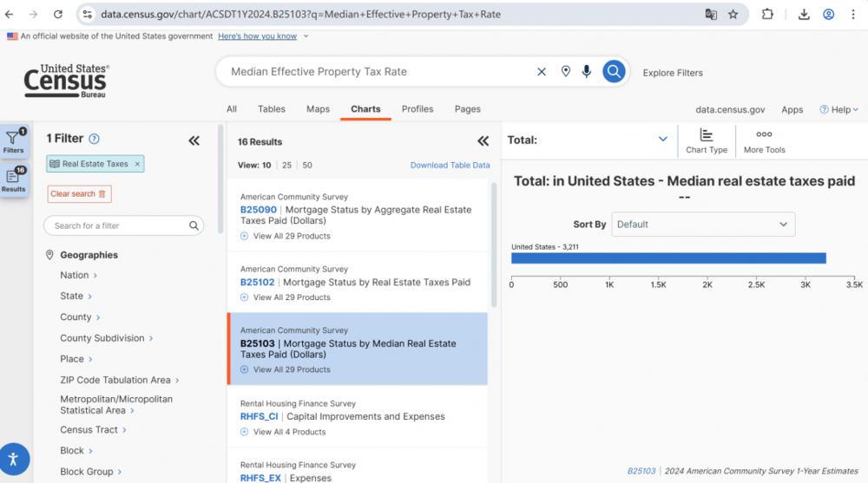Screen dimensions: 868x483
Task: Show 25 results per view
Action: click(x=286, y=165)
